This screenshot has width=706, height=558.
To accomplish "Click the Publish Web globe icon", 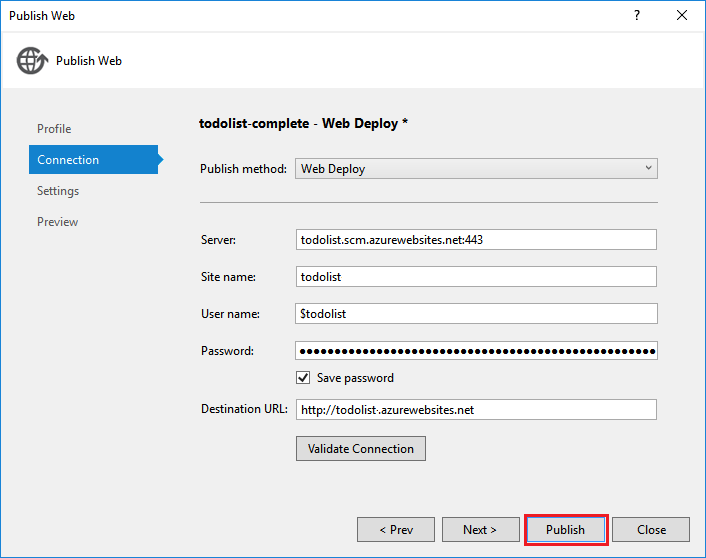I will click(32, 60).
